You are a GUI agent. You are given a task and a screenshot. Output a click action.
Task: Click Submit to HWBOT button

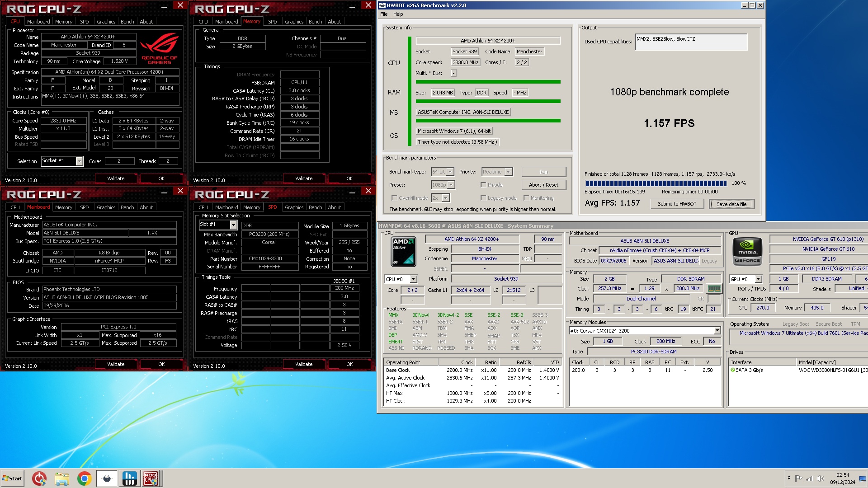(x=677, y=204)
